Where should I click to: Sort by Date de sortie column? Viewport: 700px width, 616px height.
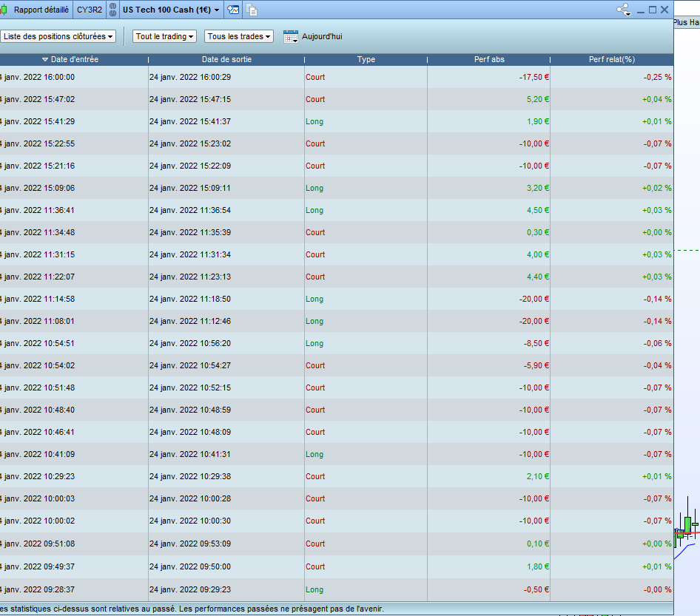point(226,60)
